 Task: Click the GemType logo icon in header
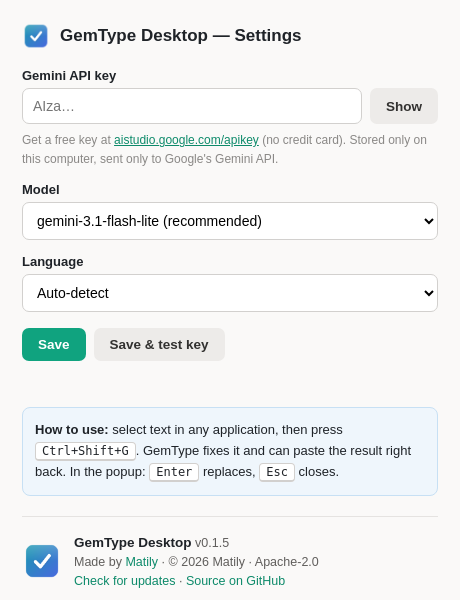[36, 36]
